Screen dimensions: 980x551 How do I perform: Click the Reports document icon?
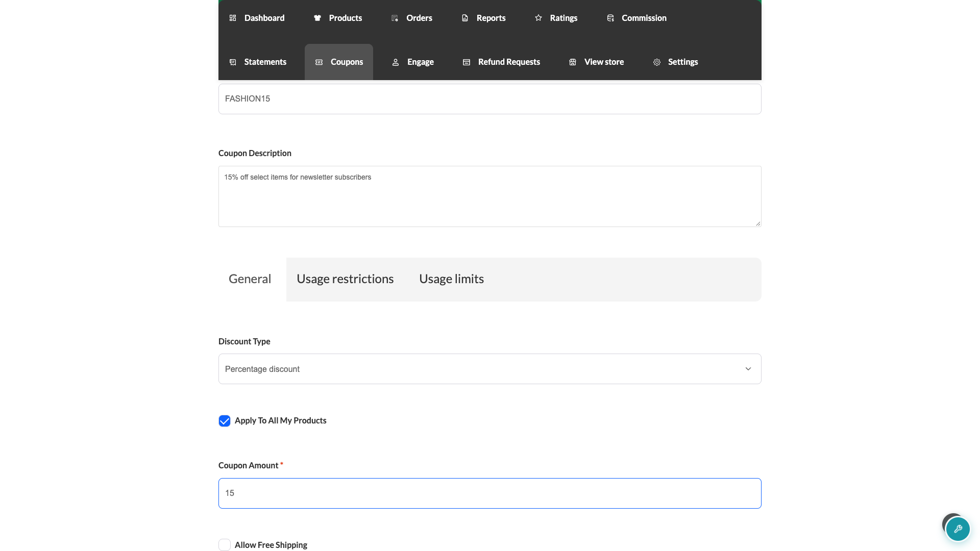pyautogui.click(x=465, y=18)
